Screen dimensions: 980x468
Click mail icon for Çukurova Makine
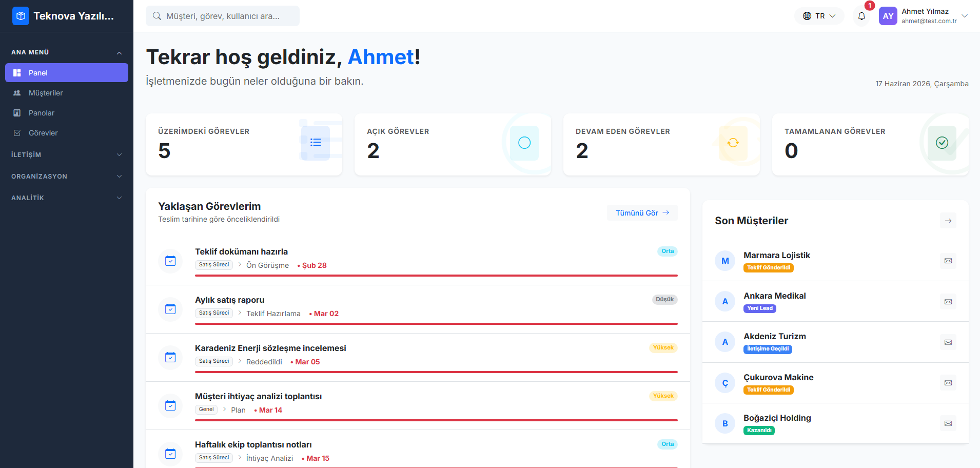pyautogui.click(x=948, y=383)
